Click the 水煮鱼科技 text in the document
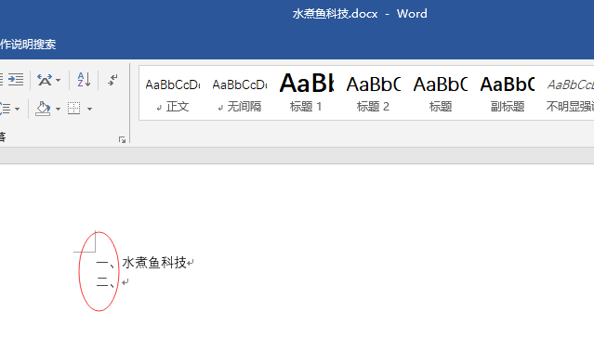The image size is (594, 364). [154, 262]
